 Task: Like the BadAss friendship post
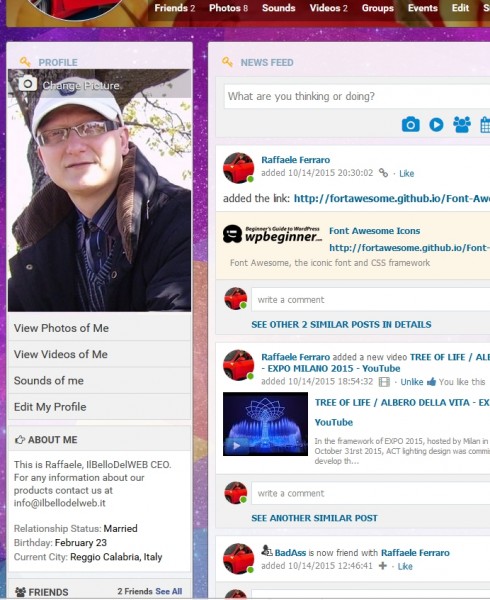(405, 566)
